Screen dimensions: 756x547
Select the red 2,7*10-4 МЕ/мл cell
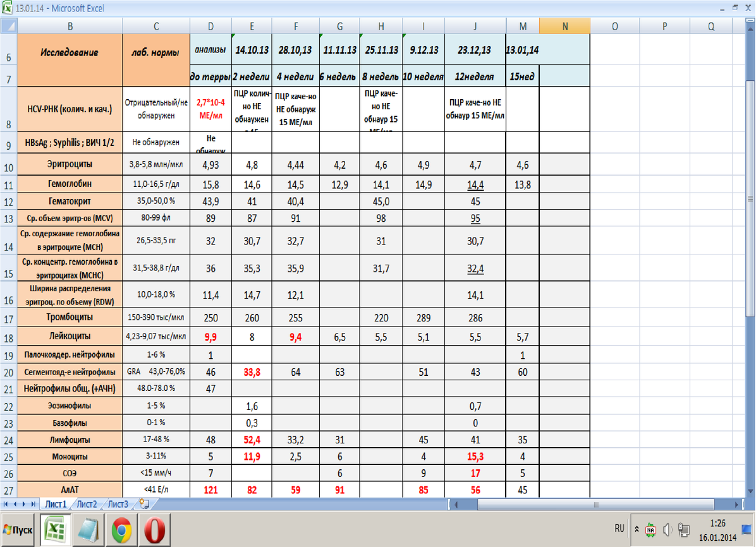coord(210,109)
